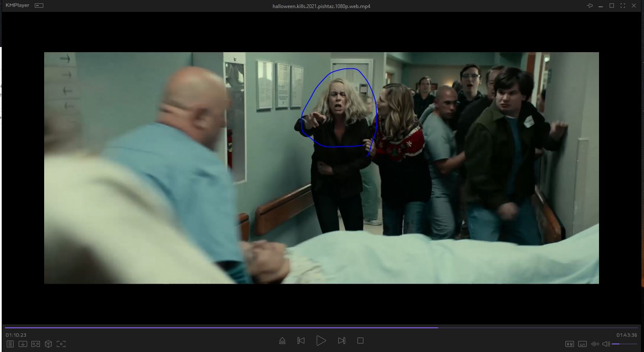The width and height of the screenshot is (644, 352).
Task: Open the audio waveform settings icon
Action: tap(595, 344)
